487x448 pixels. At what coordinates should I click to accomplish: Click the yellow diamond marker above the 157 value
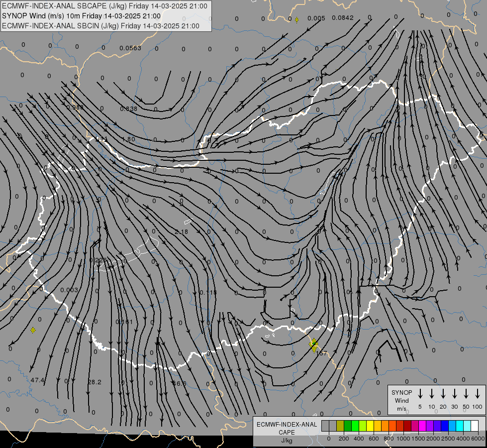tap(314, 345)
